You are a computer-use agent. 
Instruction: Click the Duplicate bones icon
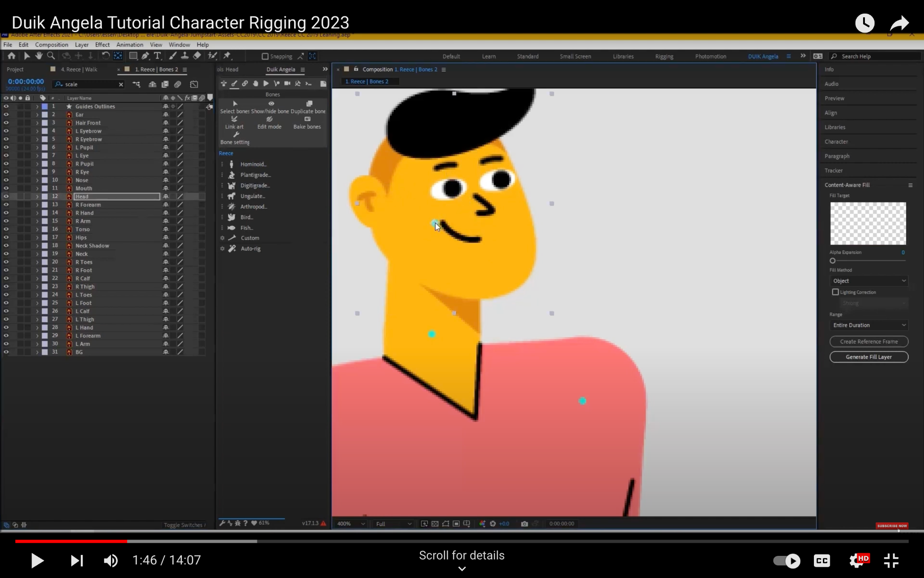(x=309, y=104)
